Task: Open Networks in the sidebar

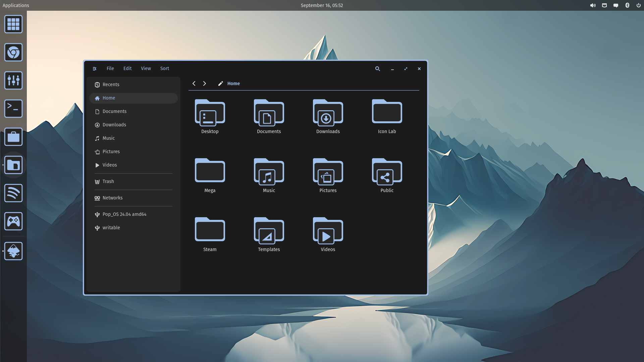Action: pyautogui.click(x=133, y=198)
